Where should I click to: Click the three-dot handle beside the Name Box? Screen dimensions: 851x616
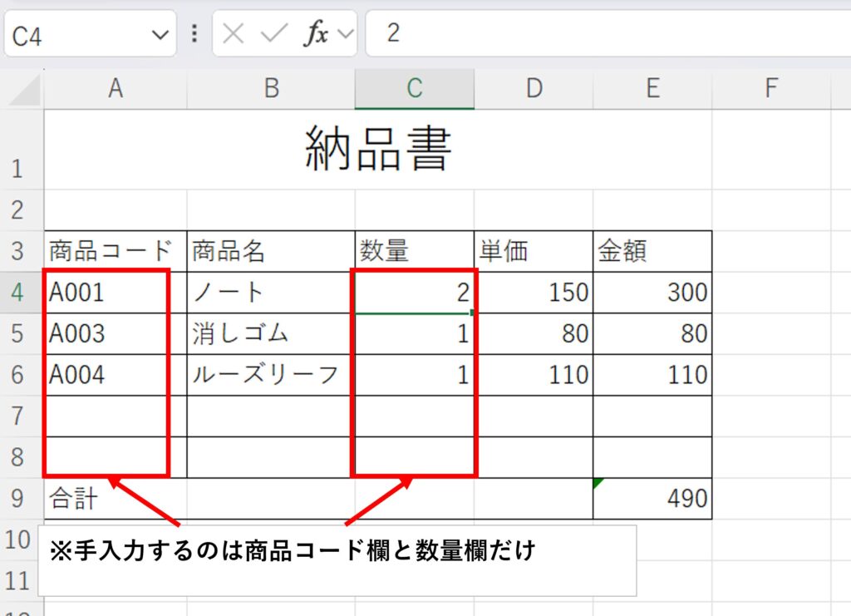[194, 33]
